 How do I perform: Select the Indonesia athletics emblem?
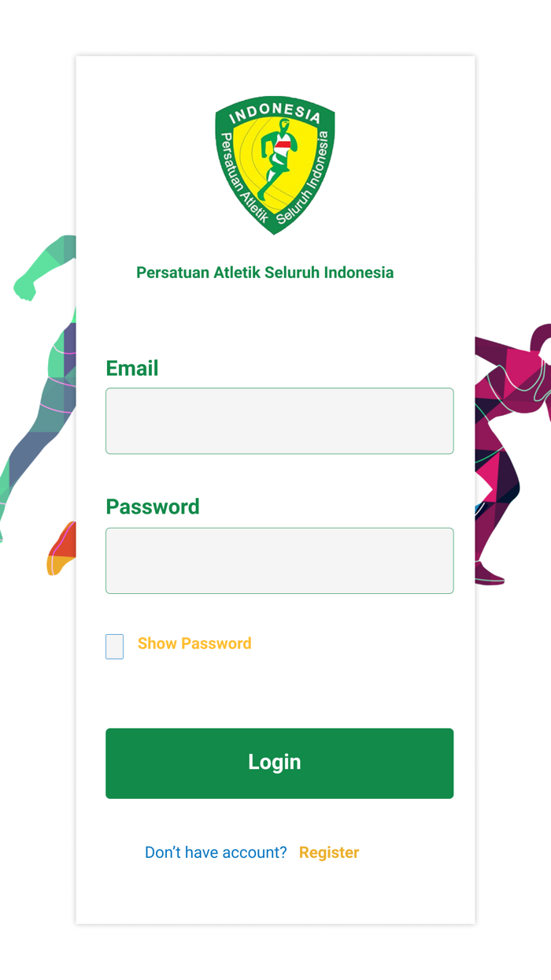(275, 167)
